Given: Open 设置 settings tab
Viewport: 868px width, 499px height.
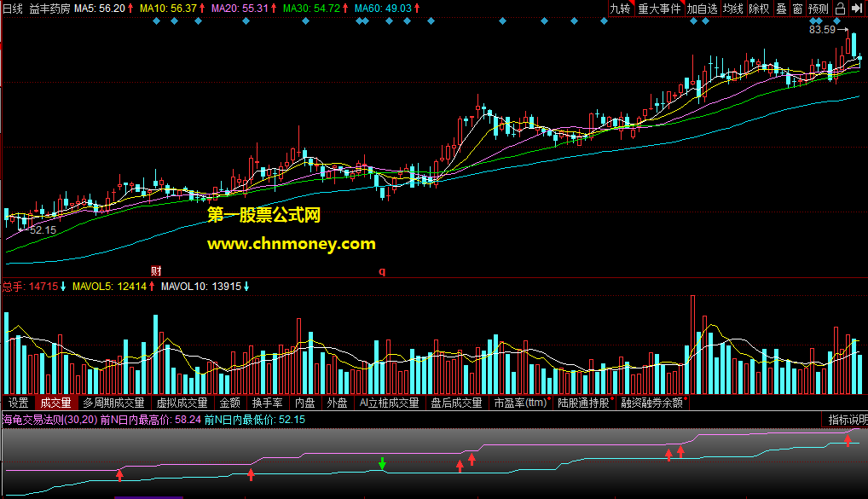Looking at the screenshot, I should click(18, 403).
